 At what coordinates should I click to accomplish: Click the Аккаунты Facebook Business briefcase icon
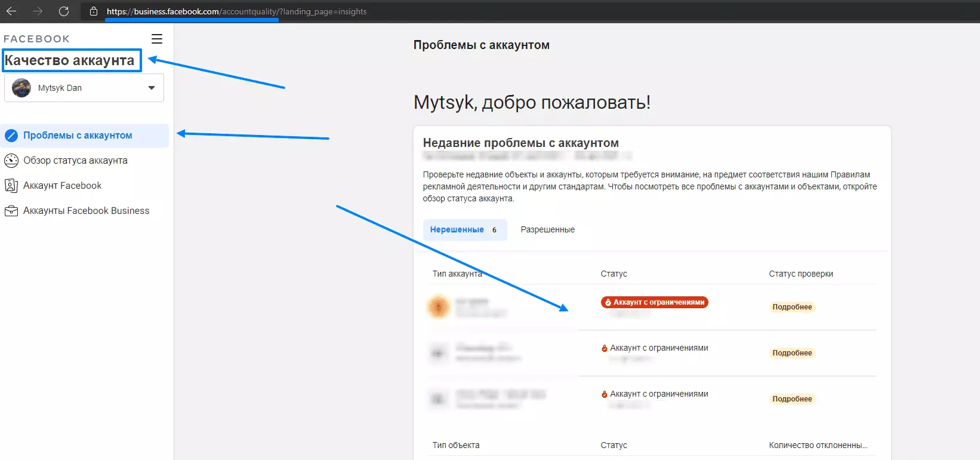tap(11, 211)
